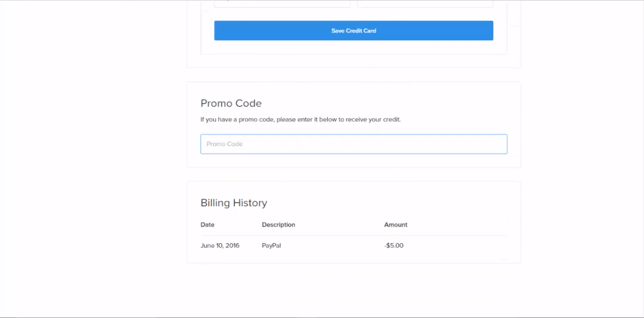Click 'Billing' in the Billing History title
This screenshot has height=318, width=644.
(215, 203)
